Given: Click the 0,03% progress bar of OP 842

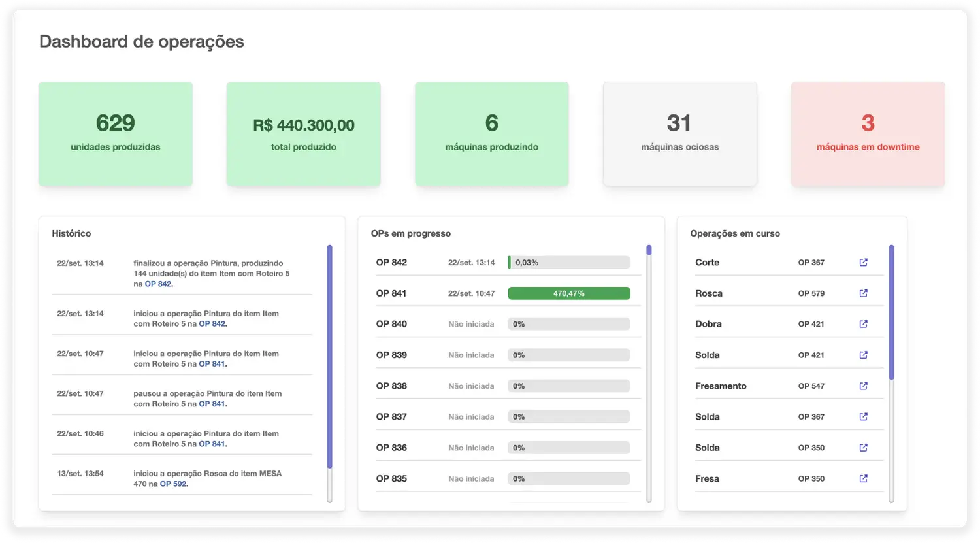Looking at the screenshot, I should [568, 263].
